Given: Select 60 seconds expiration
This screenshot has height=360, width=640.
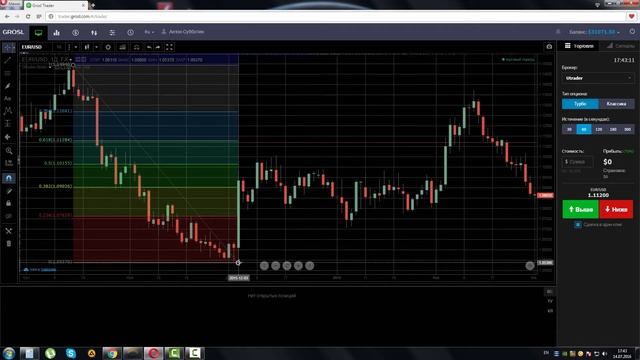Looking at the screenshot, I should pyautogui.click(x=584, y=129).
